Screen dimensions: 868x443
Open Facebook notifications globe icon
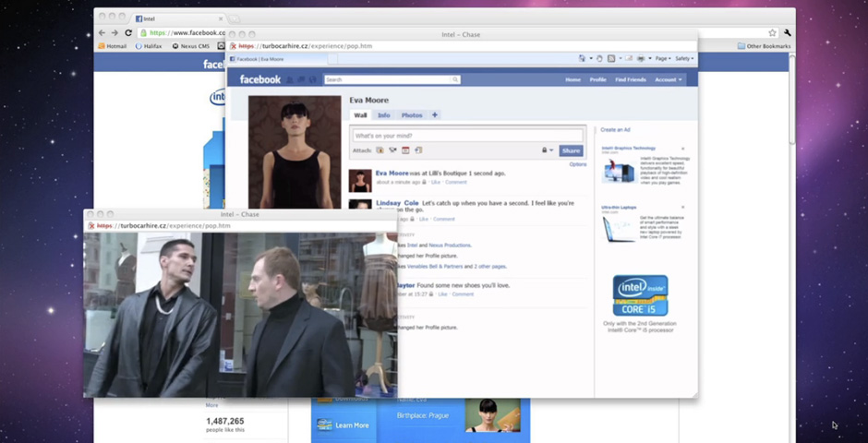point(312,79)
